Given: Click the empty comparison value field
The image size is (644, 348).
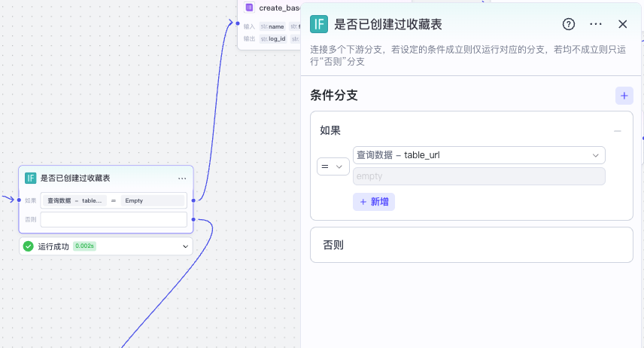Looking at the screenshot, I should coord(478,176).
